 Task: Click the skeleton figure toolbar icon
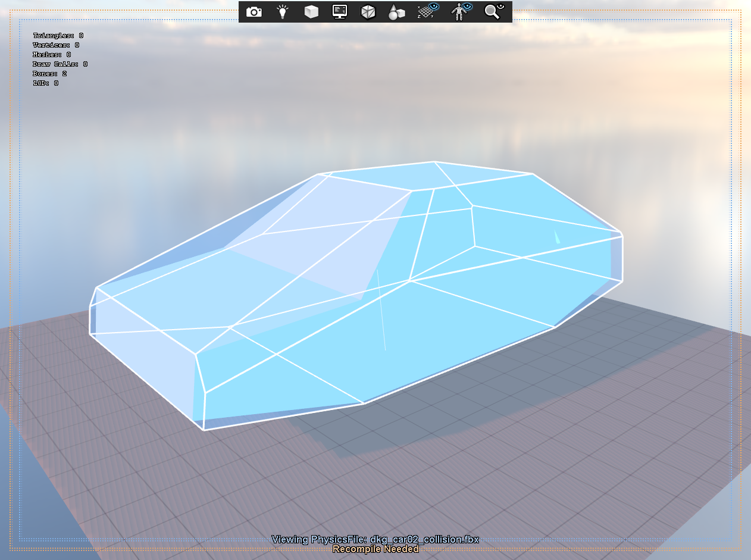[457, 12]
